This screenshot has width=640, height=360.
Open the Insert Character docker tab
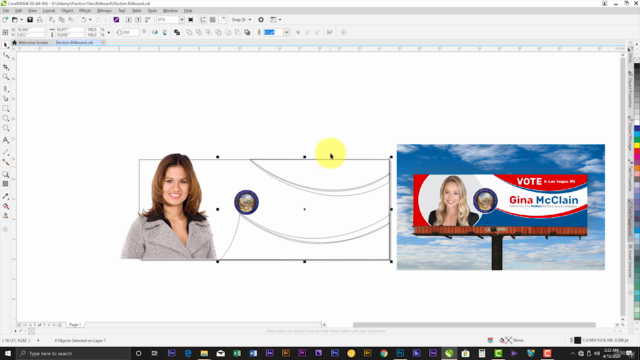click(x=631, y=261)
